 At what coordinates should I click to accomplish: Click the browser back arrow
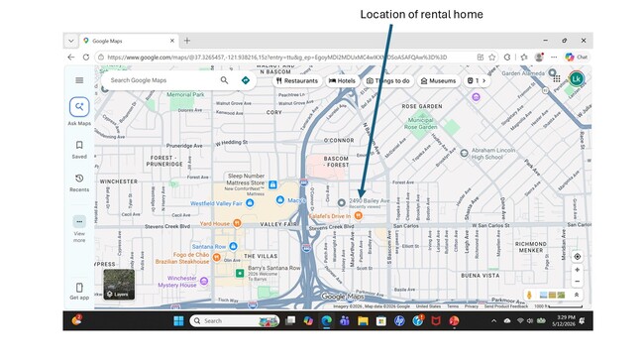[71, 58]
